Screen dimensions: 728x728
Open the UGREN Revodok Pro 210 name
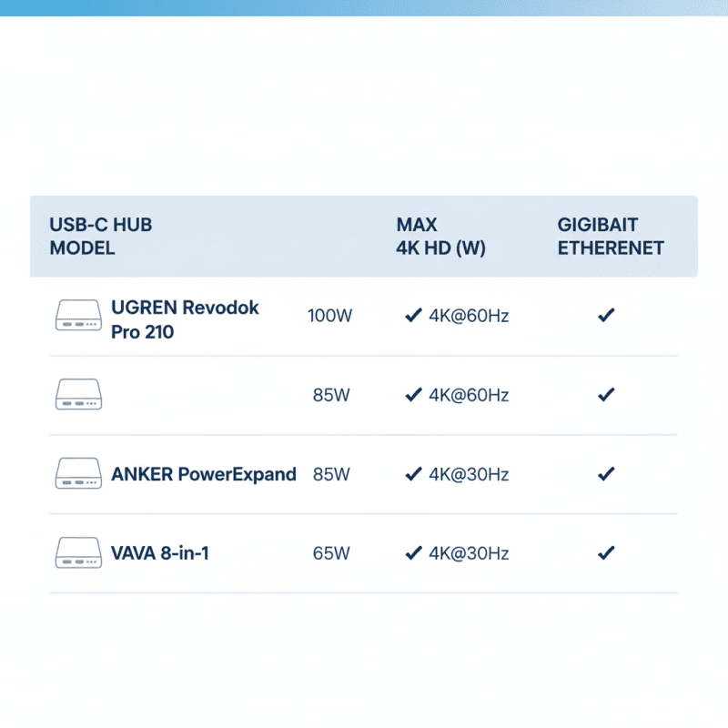coord(185,319)
